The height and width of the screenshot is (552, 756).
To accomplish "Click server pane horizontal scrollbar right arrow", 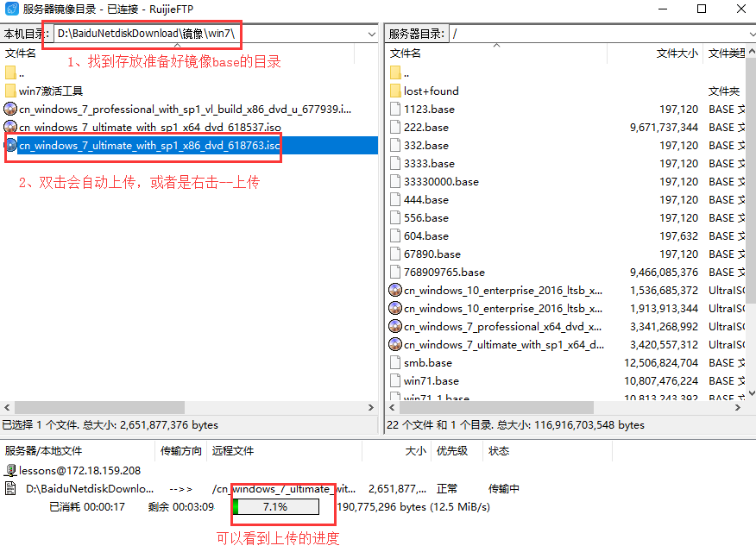I will coord(738,407).
